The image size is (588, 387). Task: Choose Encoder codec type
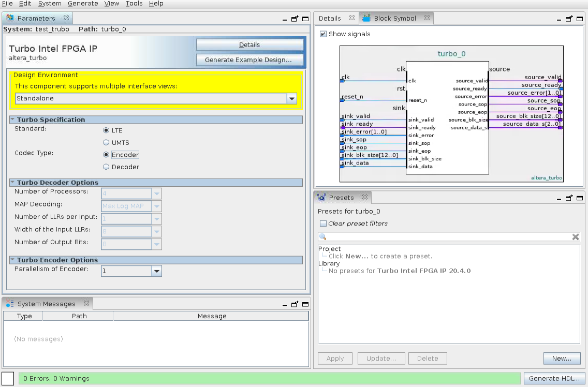(106, 155)
